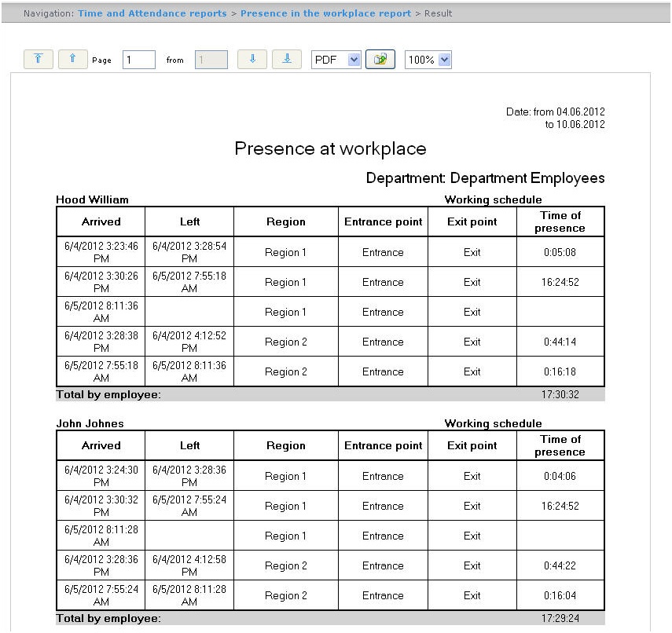
Task: Click arrival cell 6/4/2012 3:23:46 PM
Action: coord(101,252)
